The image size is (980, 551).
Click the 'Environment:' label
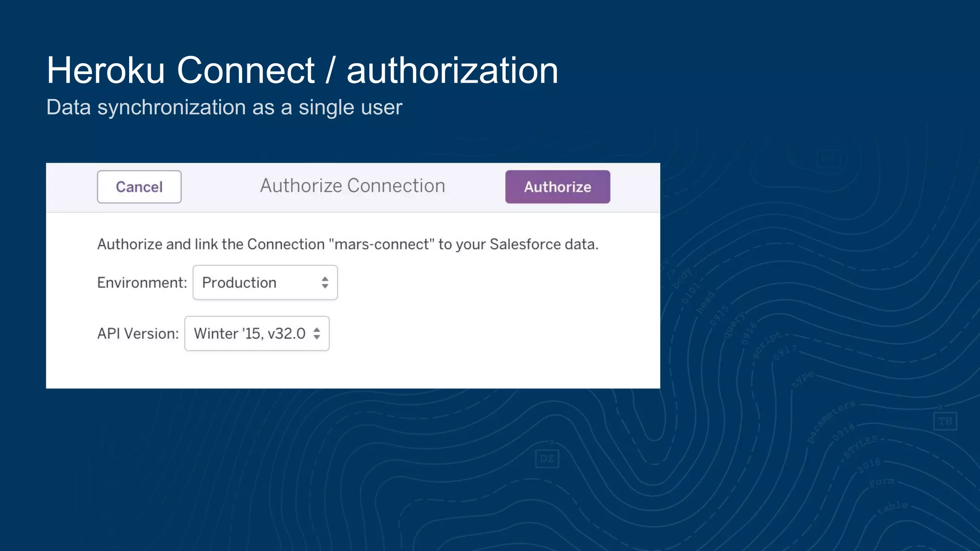point(142,283)
